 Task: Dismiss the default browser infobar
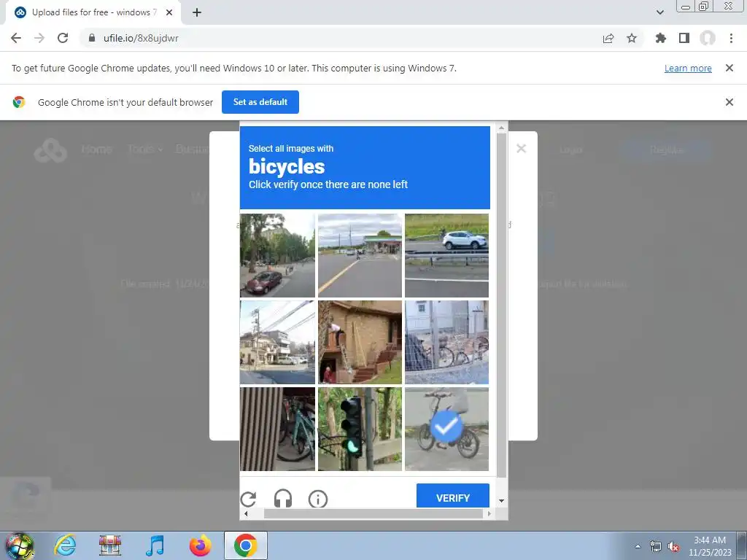point(729,102)
